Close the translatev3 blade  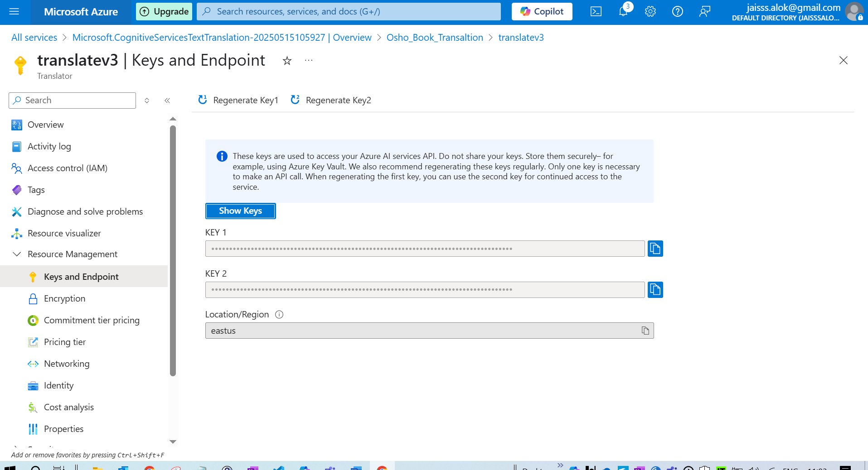843,61
